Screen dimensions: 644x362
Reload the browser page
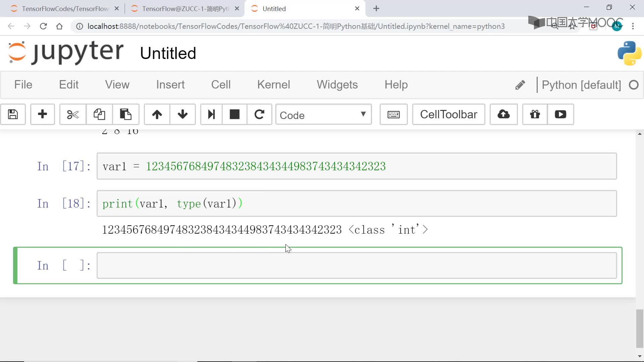[x=43, y=26]
